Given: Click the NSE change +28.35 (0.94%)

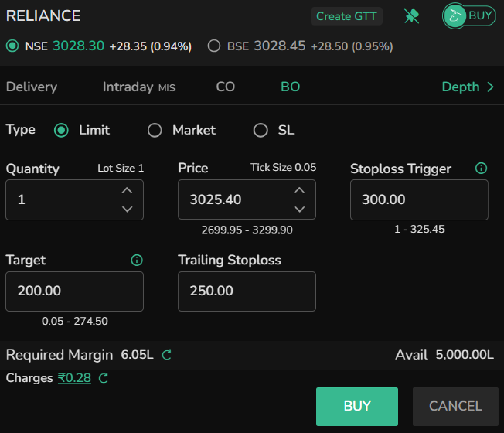Looking at the screenshot, I should point(151,46).
